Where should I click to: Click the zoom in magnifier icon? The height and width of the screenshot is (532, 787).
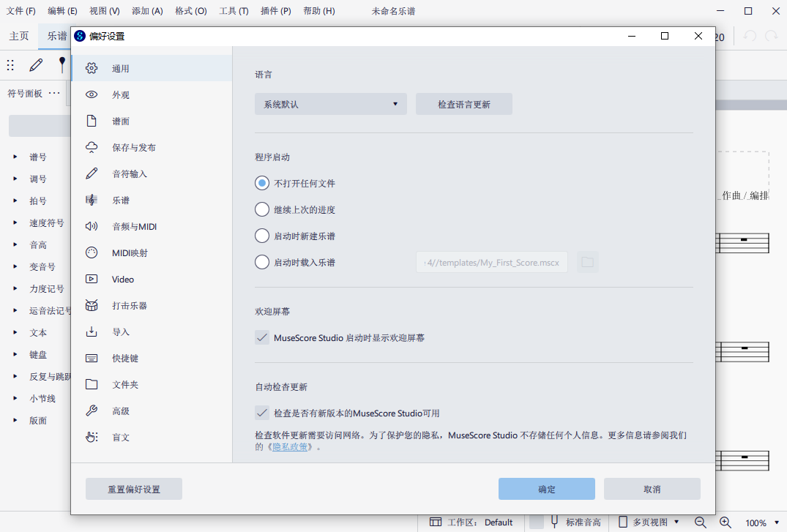725,522
